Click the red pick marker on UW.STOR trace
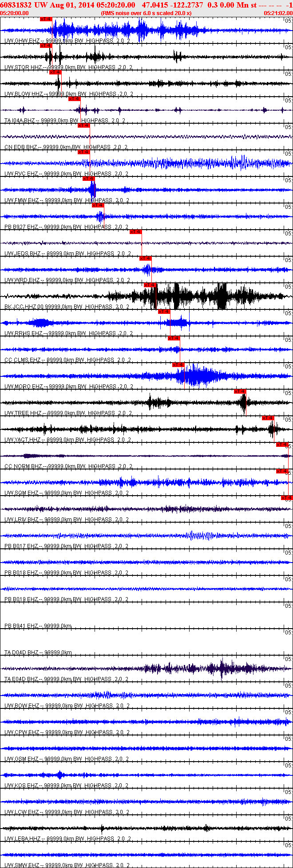The width and height of the screenshot is (293, 868). click(x=46, y=46)
